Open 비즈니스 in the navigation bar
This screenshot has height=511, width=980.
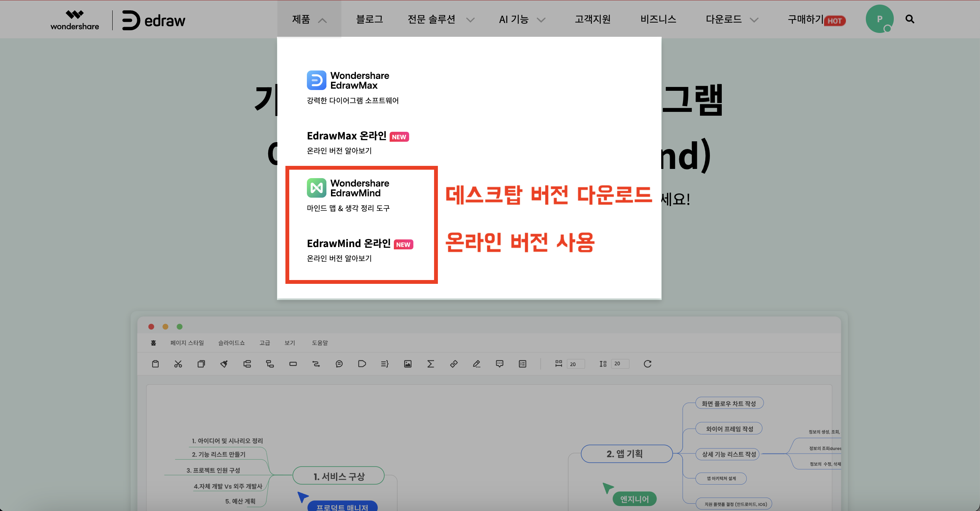pos(658,19)
